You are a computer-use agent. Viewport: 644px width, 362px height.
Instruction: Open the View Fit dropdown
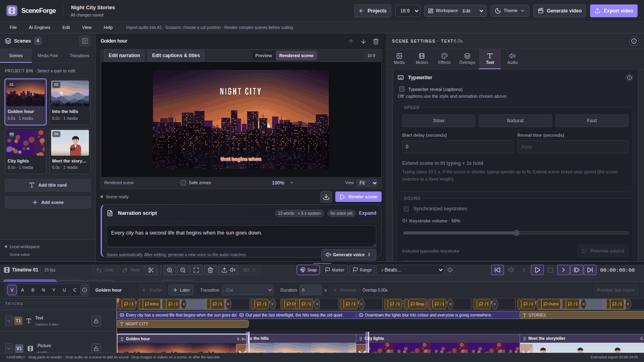368,183
